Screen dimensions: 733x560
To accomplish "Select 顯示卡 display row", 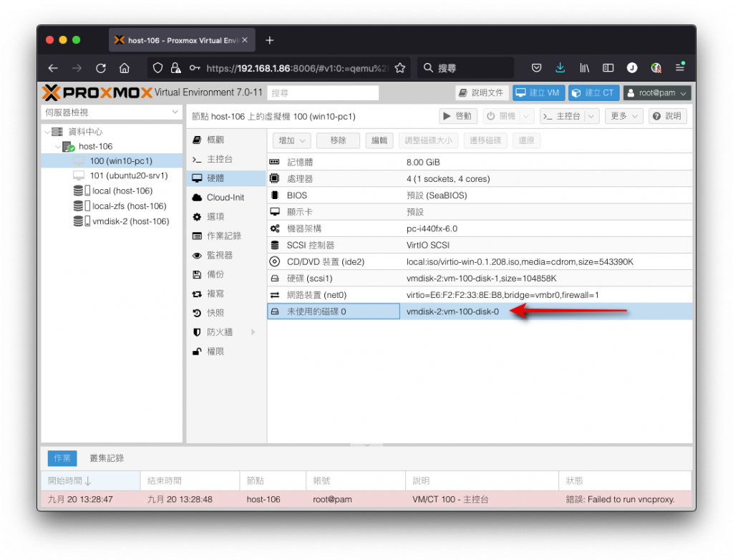I will point(480,212).
